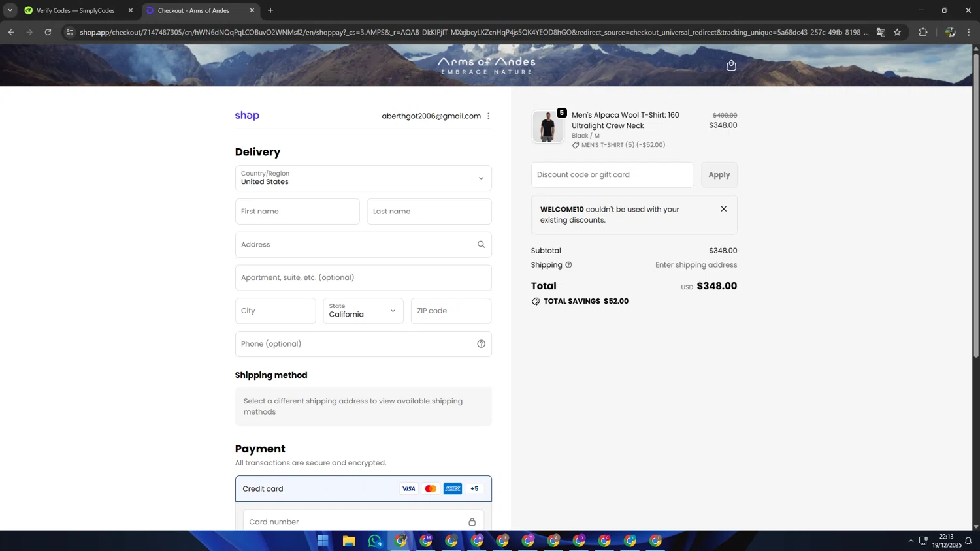
Task: Focus the ZIP code field
Action: (x=451, y=311)
